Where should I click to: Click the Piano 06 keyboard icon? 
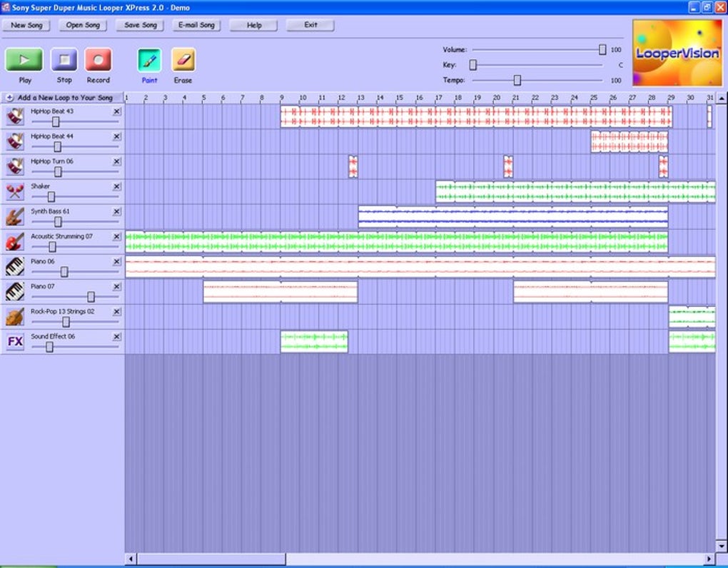click(x=15, y=267)
